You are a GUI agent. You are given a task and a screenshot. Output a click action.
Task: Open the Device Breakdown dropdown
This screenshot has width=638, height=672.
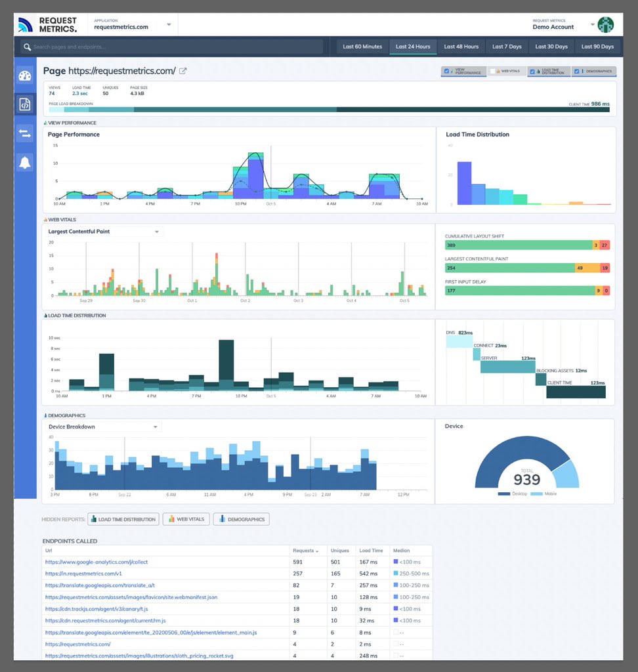[x=103, y=427]
